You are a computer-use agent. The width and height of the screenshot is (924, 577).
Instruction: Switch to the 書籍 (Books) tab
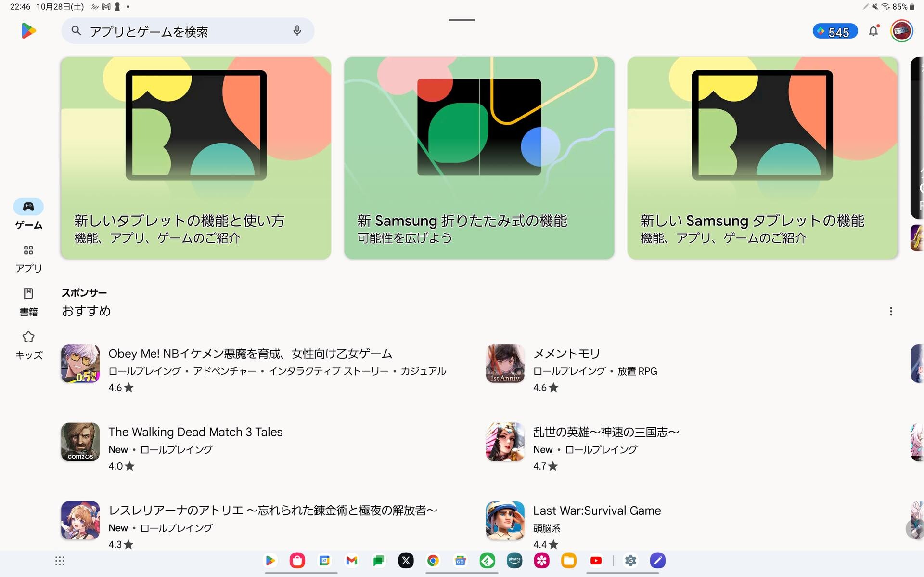28,302
